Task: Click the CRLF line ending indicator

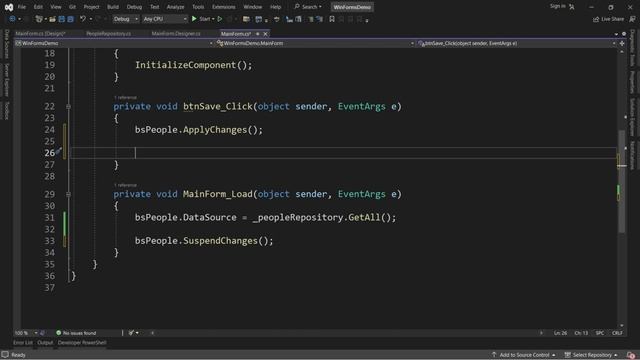Action: click(617, 333)
